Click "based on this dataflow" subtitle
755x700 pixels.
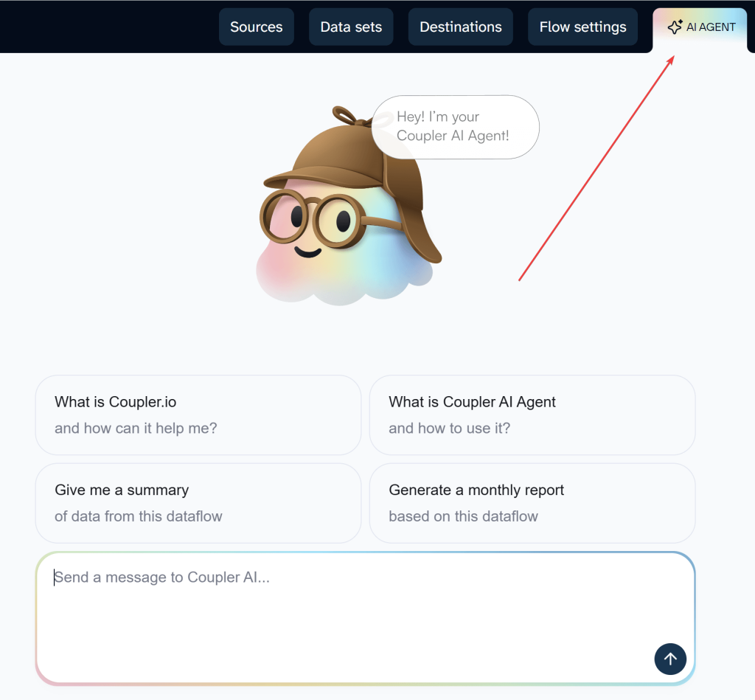click(x=463, y=516)
